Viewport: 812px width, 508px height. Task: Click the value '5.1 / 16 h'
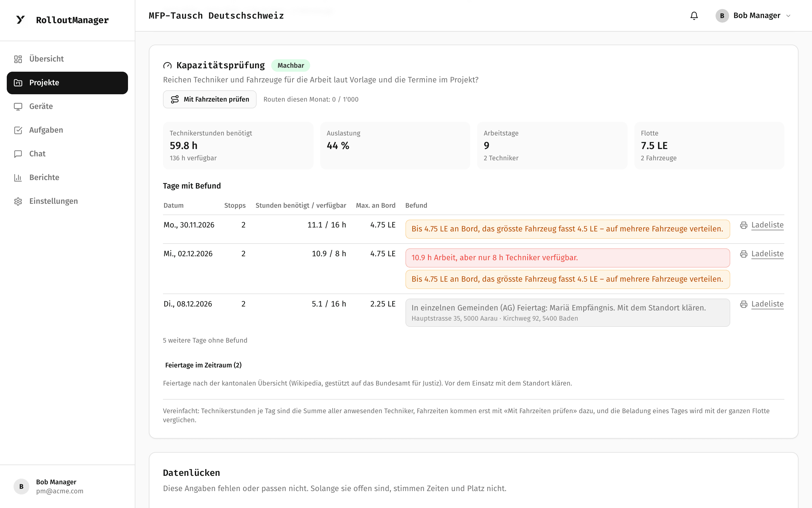[x=329, y=304]
